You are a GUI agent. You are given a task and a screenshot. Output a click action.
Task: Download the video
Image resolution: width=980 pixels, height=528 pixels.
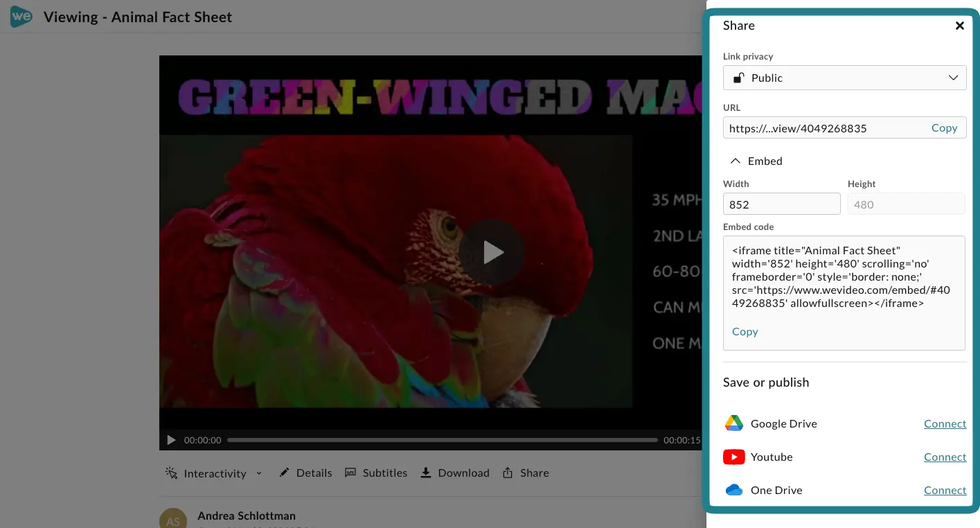tap(454, 473)
